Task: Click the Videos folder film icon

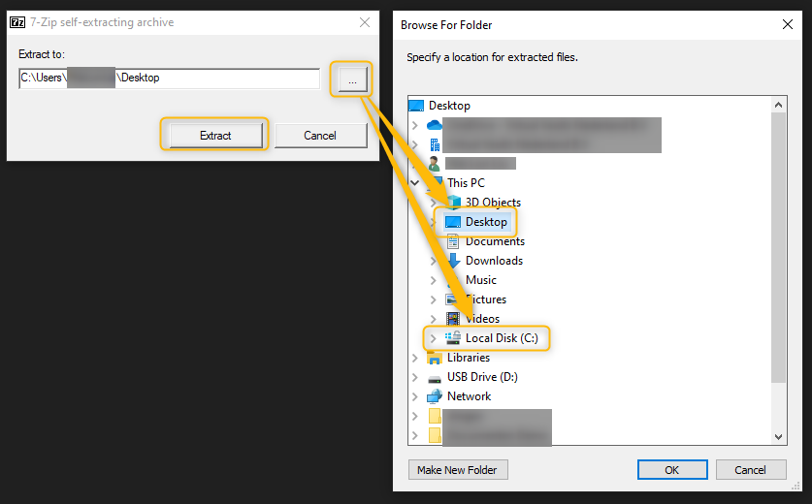Action: (x=453, y=319)
